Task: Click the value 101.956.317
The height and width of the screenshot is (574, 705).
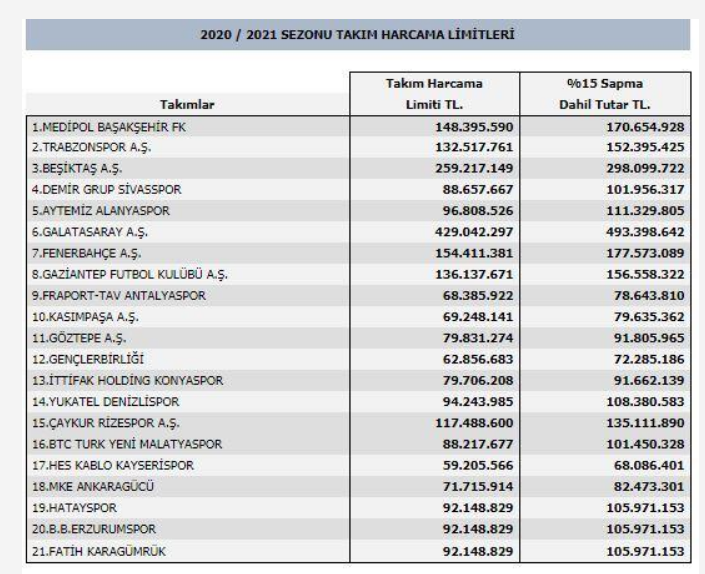Action: coord(645,190)
